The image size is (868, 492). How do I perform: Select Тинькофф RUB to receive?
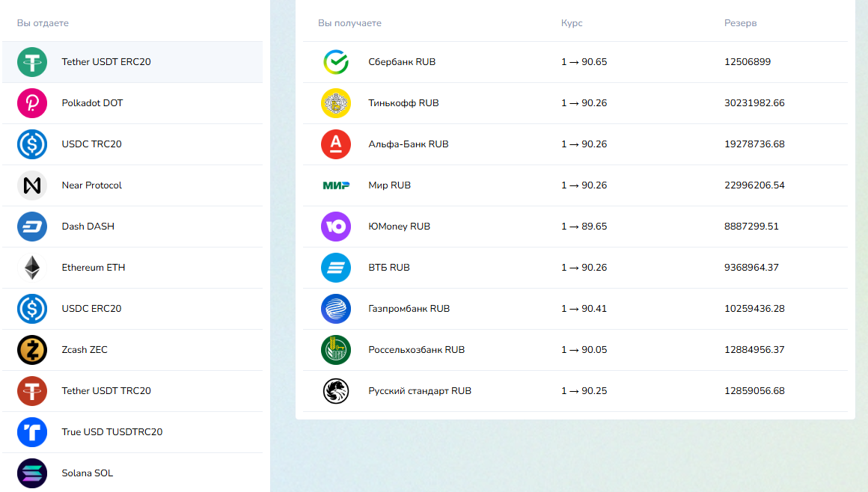coord(575,103)
